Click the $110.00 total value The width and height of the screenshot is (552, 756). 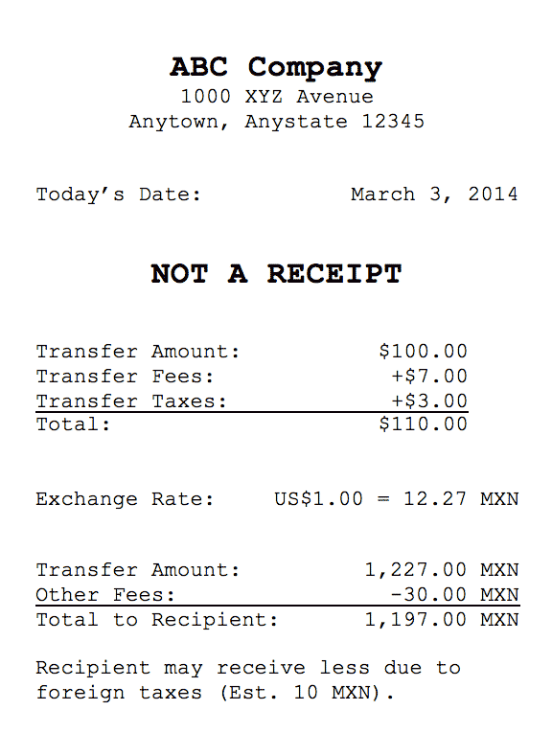pyautogui.click(x=424, y=424)
